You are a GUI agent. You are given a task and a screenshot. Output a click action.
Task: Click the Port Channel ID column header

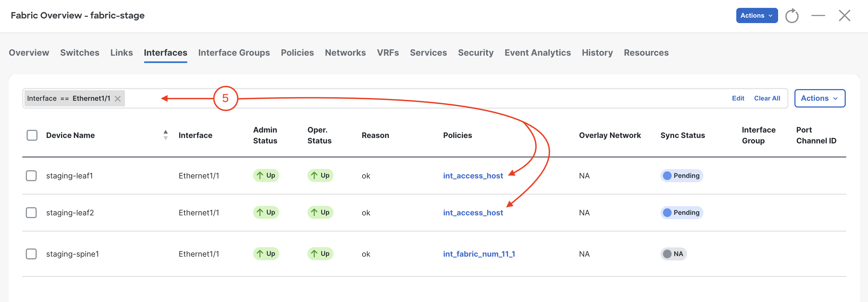pyautogui.click(x=816, y=135)
